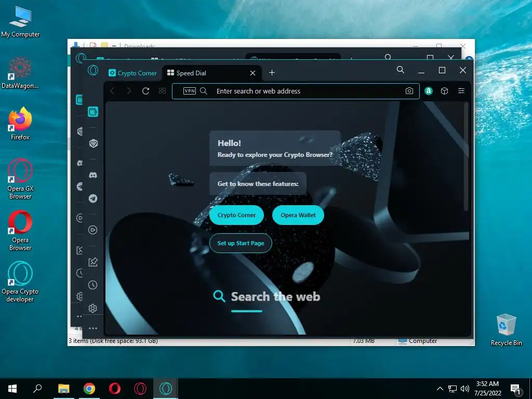Open the Speed Dial grid button
532x399 pixels.
tap(162, 91)
